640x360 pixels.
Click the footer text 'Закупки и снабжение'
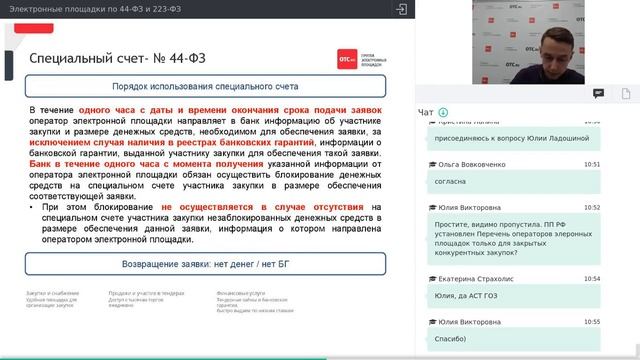pyautogui.click(x=53, y=293)
